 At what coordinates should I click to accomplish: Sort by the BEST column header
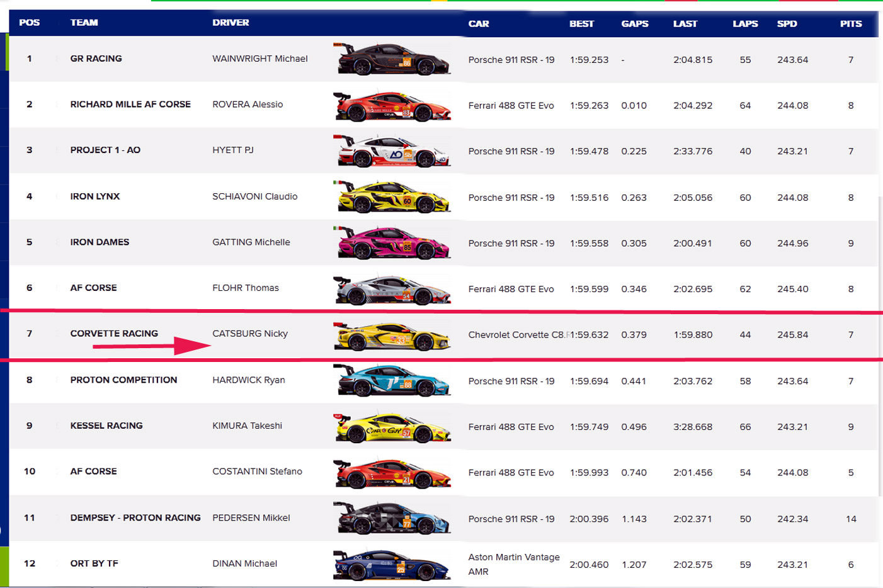(581, 24)
